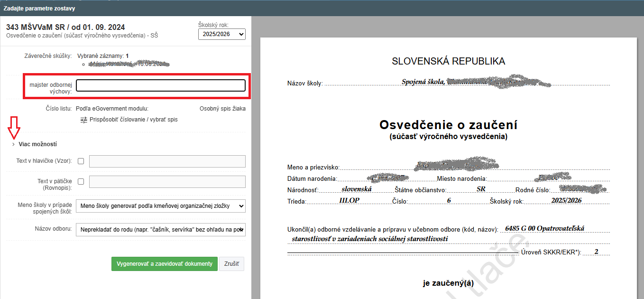The width and height of the screenshot is (644, 299).
Task: Click 'je zaučený(á)' text in preview
Action: (449, 283)
